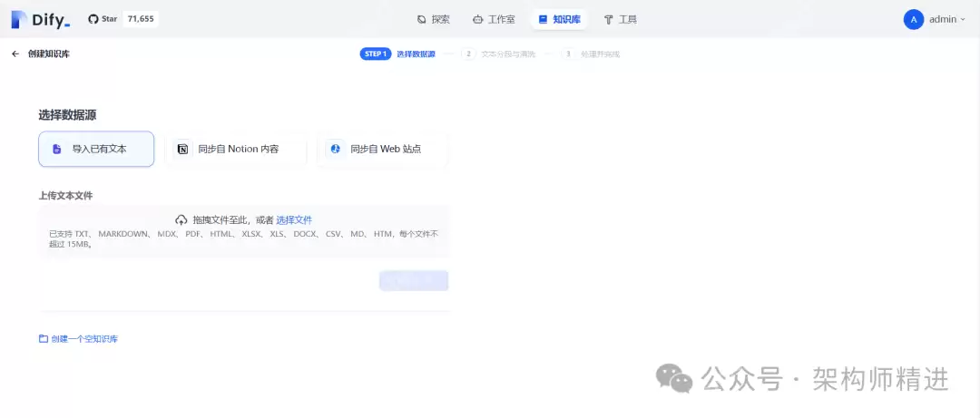980x418 pixels.
Task: Go to the 工具 (Tools) tab
Action: pyautogui.click(x=620, y=19)
